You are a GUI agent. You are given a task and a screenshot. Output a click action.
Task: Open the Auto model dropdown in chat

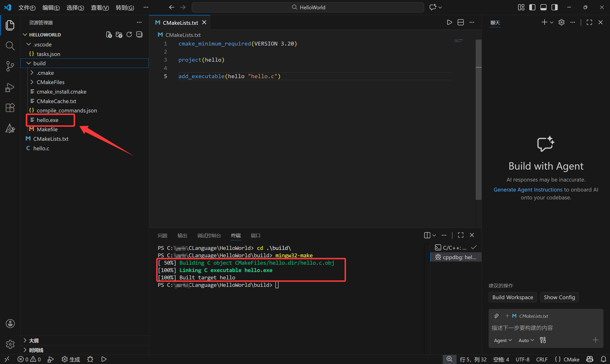pos(526,340)
